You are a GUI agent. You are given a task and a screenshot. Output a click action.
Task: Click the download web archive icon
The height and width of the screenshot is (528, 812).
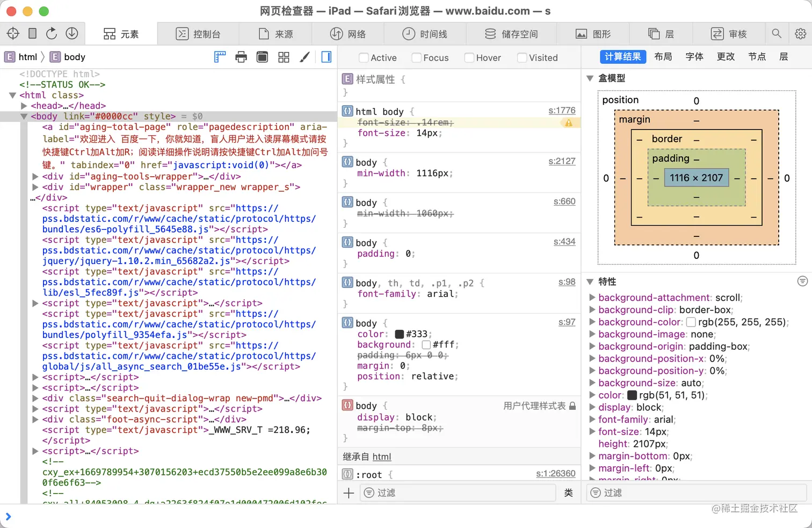(x=72, y=33)
